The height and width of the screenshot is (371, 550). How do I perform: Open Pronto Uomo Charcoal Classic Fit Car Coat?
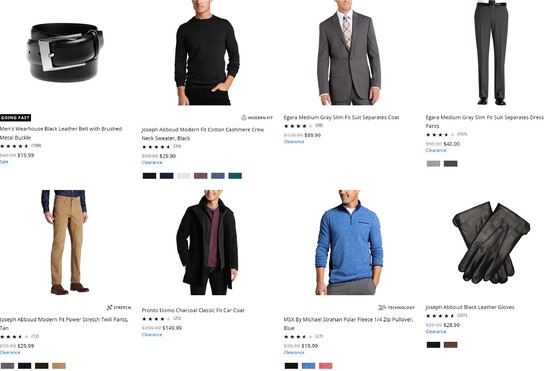[x=193, y=310]
